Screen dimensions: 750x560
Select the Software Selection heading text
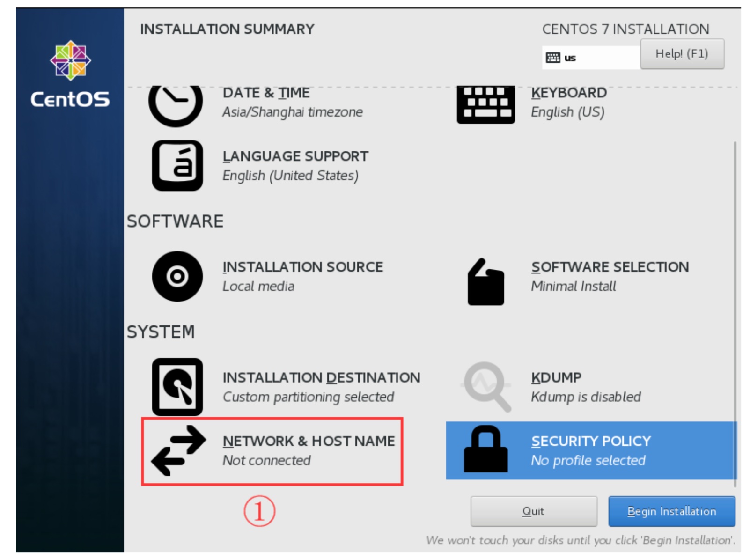610,267
